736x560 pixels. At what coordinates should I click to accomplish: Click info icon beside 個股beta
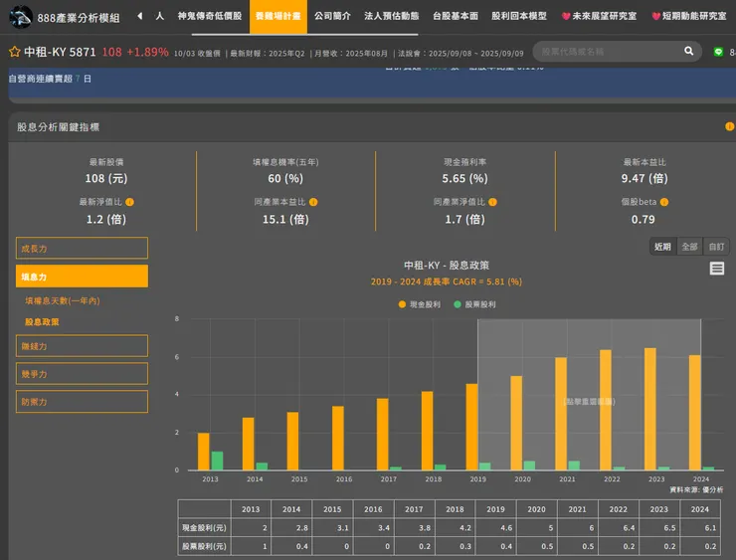click(x=664, y=202)
